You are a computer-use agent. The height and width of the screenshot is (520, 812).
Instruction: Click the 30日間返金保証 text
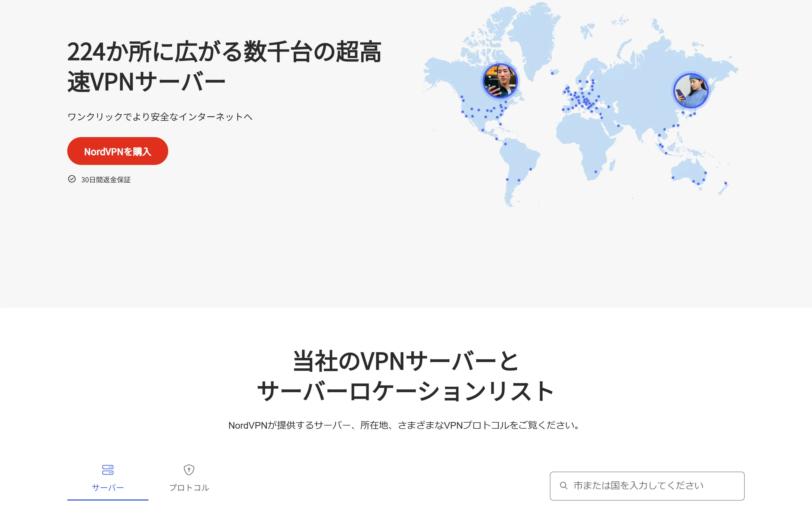point(106,180)
